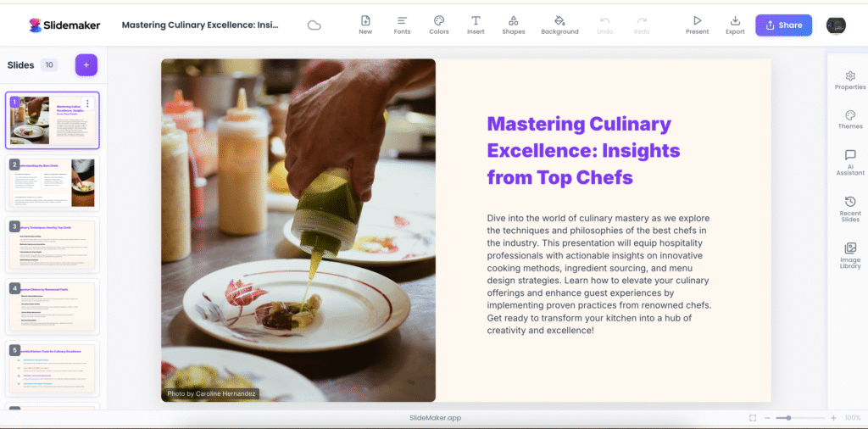868x429 pixels.
Task: Select the Insert text tool
Action: click(476, 24)
